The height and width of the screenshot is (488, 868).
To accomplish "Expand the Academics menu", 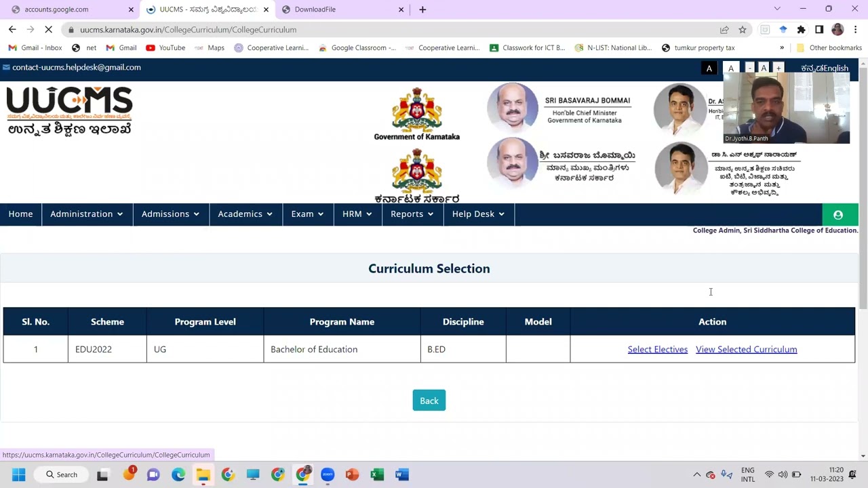I will point(245,214).
